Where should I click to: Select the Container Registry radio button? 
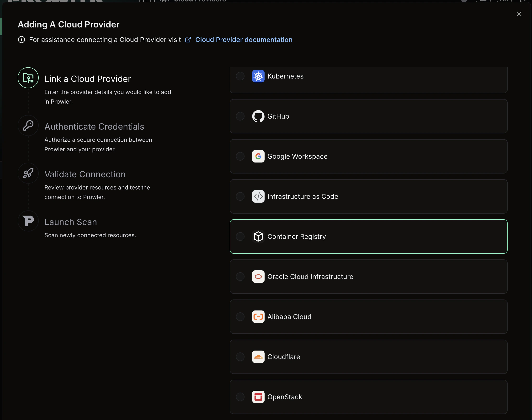(x=240, y=236)
